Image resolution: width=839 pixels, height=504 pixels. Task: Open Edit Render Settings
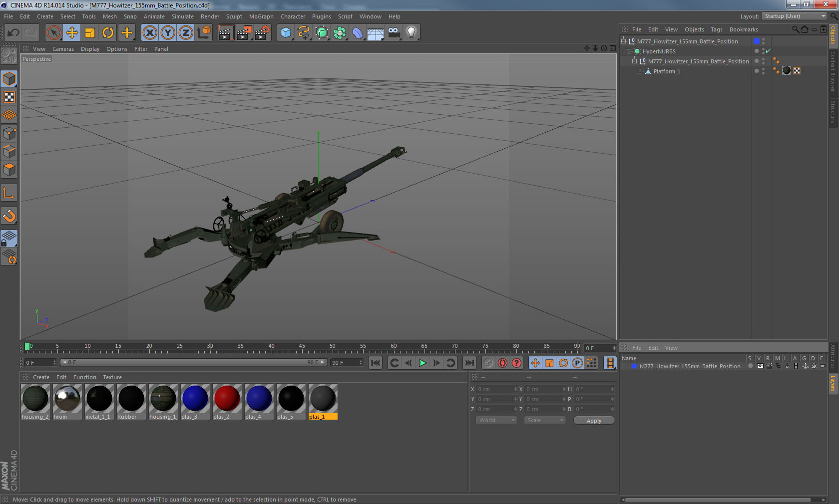[262, 33]
